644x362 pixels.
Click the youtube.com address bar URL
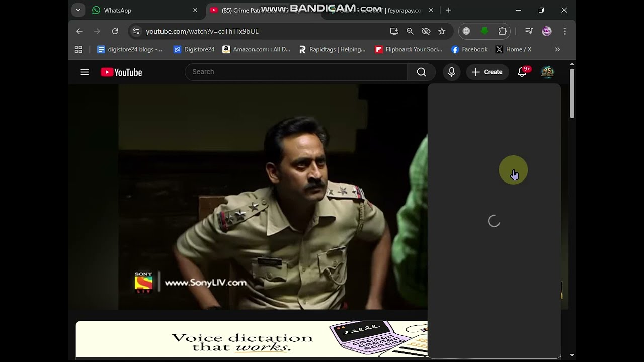pyautogui.click(x=202, y=31)
